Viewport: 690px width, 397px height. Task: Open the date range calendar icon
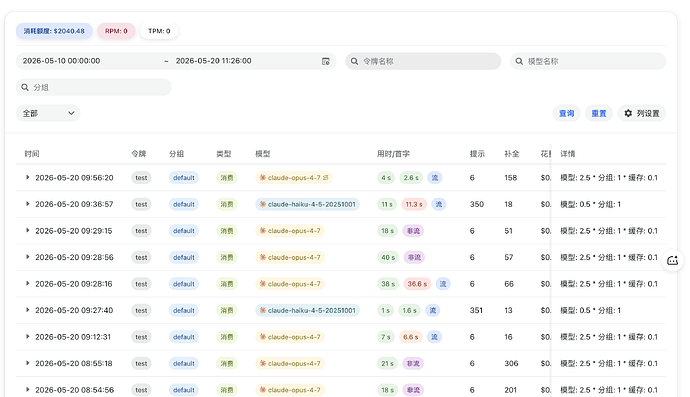(x=326, y=61)
